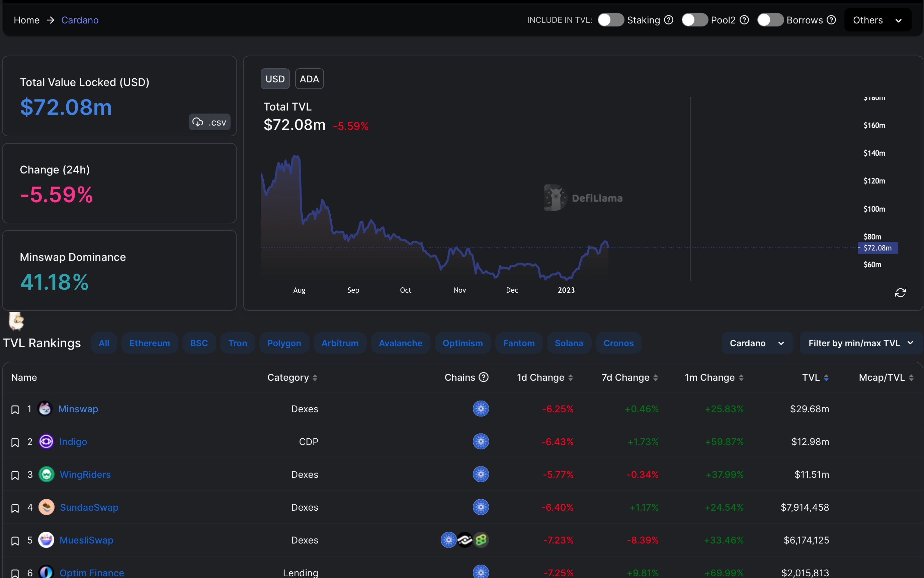Switch chart denomination to ADA
Screen dimensions: 924x578
pyautogui.click(x=309, y=79)
